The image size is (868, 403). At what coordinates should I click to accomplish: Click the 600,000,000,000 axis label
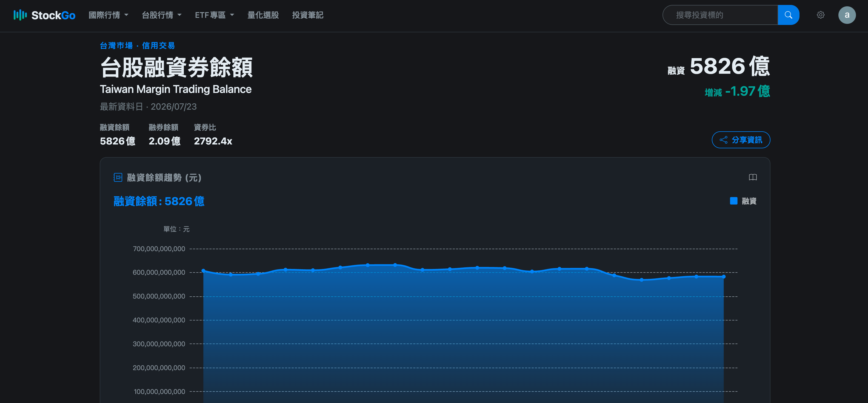click(x=159, y=273)
